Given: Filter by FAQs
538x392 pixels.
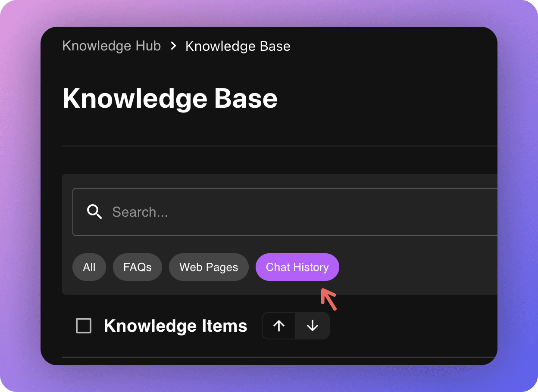Looking at the screenshot, I should [138, 267].
